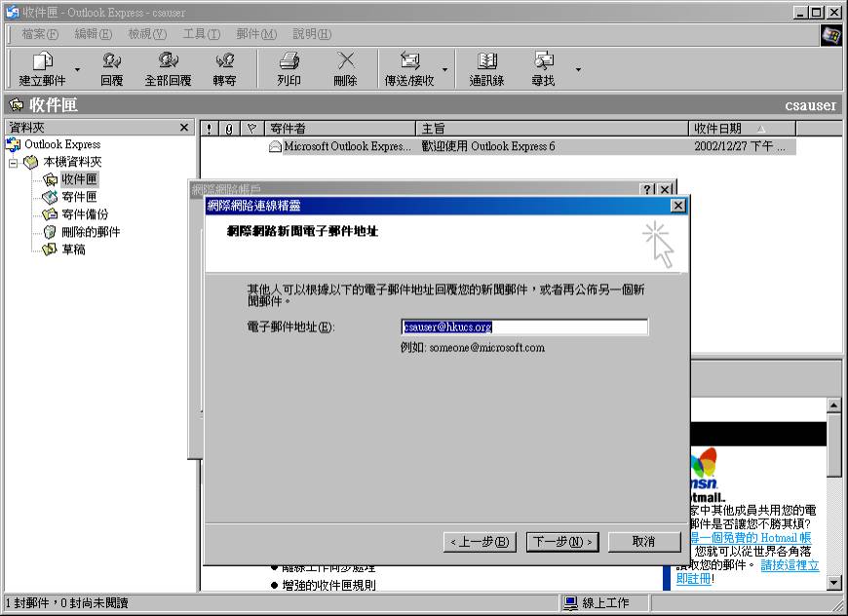Select the 刪除的郵件 (Deleted Items) folder
This screenshot has width=848, height=616.
click(x=91, y=231)
